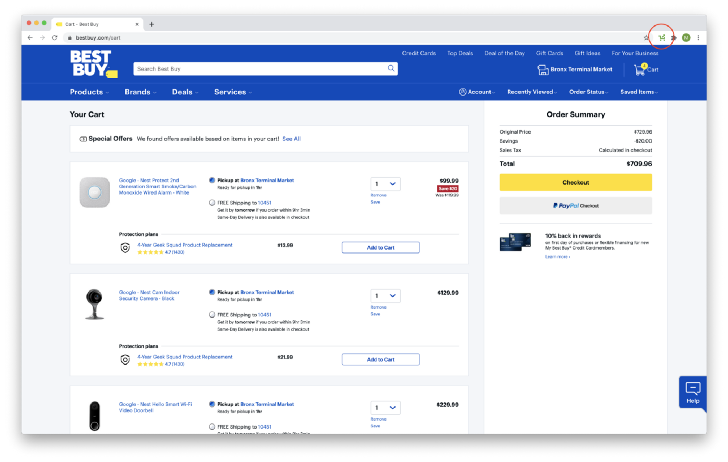The width and height of the screenshot is (728, 462).
Task: Open the Nest Cam Indoor product link
Action: click(149, 295)
